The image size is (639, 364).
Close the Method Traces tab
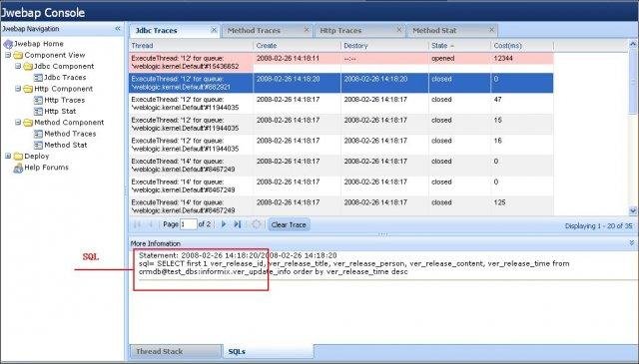click(x=307, y=30)
